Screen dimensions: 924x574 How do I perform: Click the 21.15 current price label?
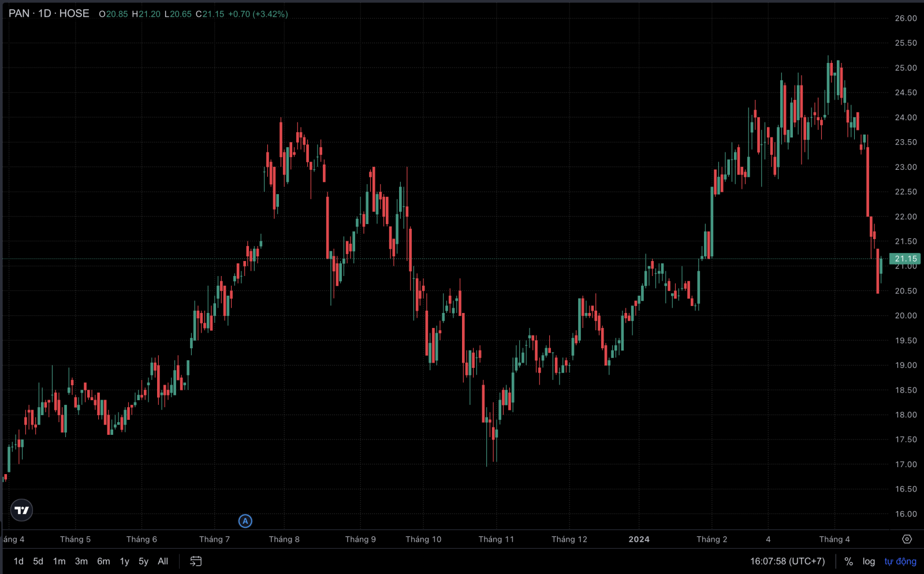(x=905, y=259)
